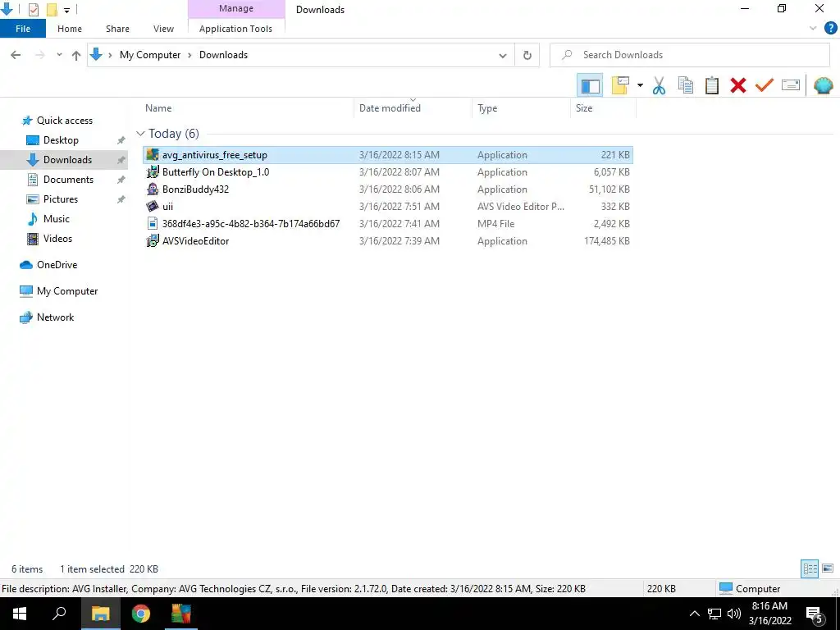Image resolution: width=840 pixels, height=630 pixels.
Task: Click the clipboard Paste icon
Action: (x=711, y=85)
